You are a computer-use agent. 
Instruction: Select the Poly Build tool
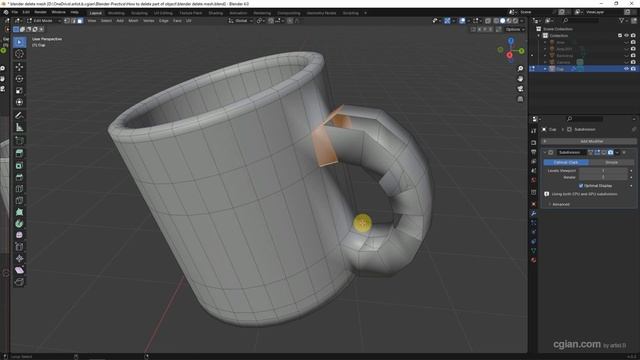(19, 212)
